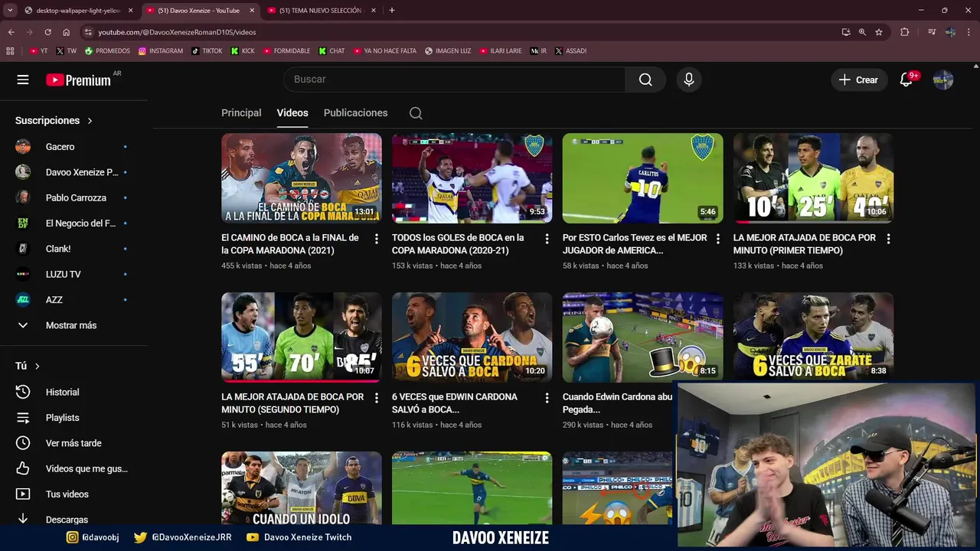The image size is (980, 551).
Task: Expand the Tú section arrow
Action: (37, 367)
